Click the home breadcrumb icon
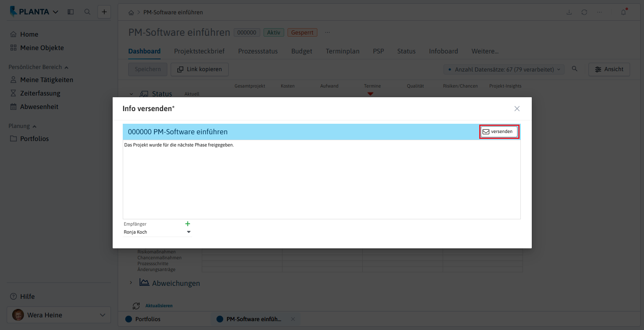 [x=131, y=13]
